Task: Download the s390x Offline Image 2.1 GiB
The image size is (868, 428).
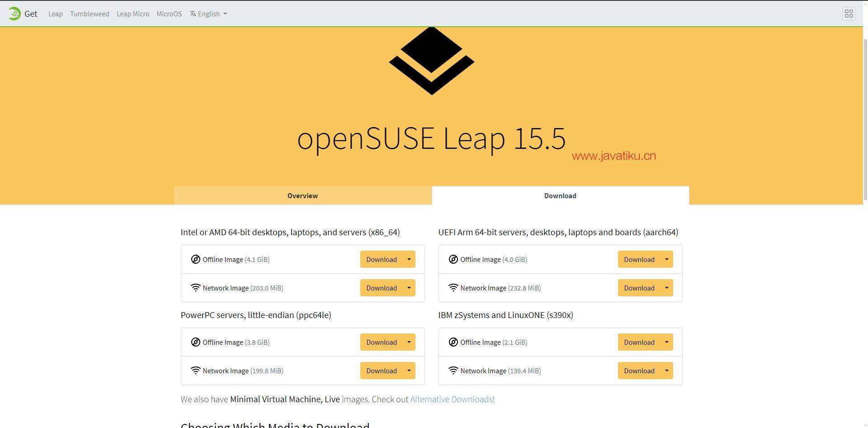Action: coord(639,342)
